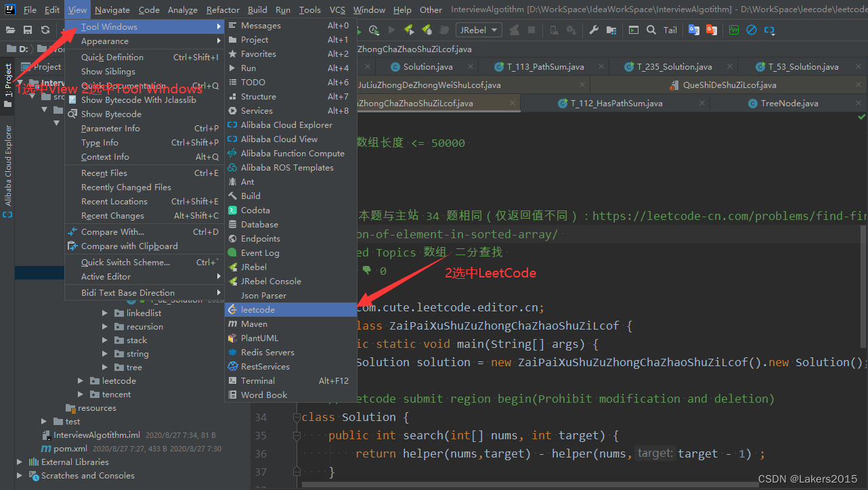Click the 1: Project side tab
The height and width of the screenshot is (490, 868).
pyautogui.click(x=8, y=85)
